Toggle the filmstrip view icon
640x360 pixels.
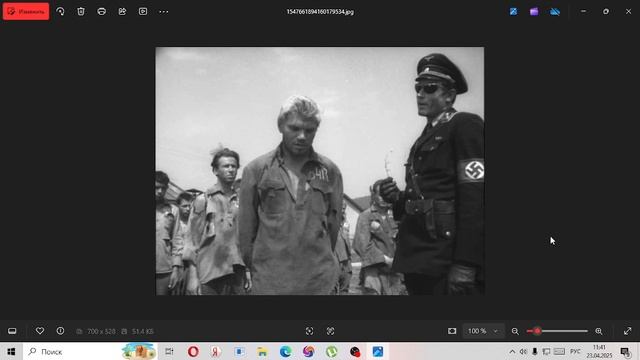tap(12, 331)
